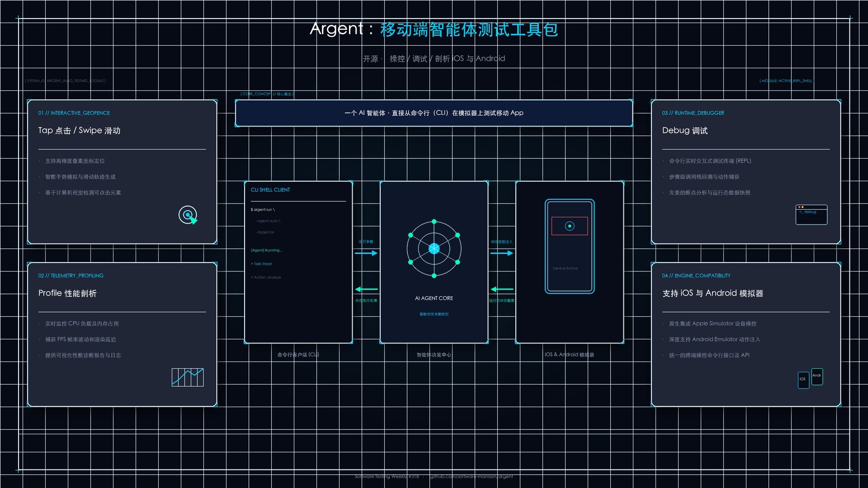Click the heading '支持 iOS 与 Android 模拟器'

pos(713,293)
